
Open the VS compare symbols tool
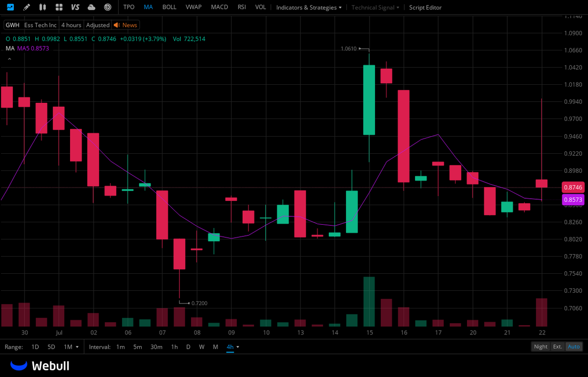(75, 7)
